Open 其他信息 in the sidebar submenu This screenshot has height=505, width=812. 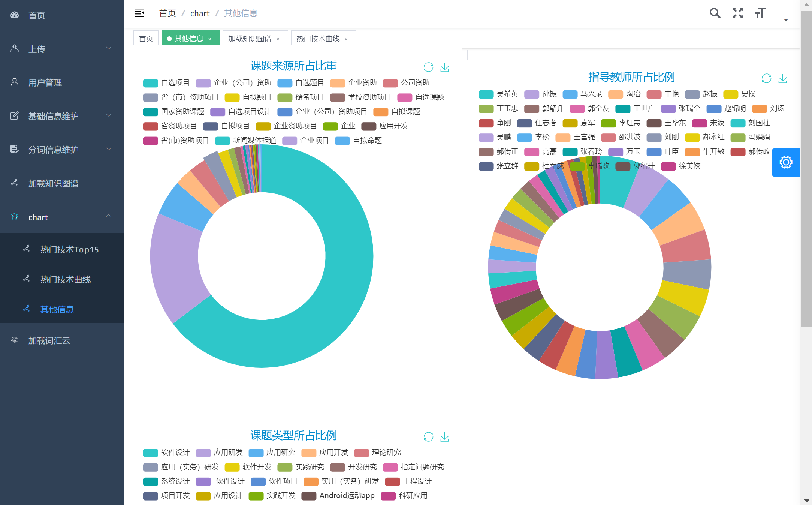pyautogui.click(x=62, y=309)
